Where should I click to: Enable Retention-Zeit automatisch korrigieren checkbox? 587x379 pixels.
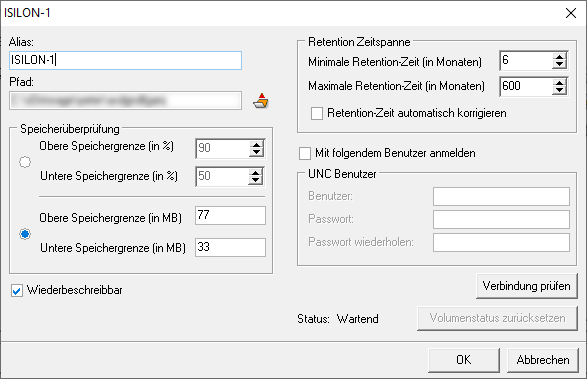(317, 113)
